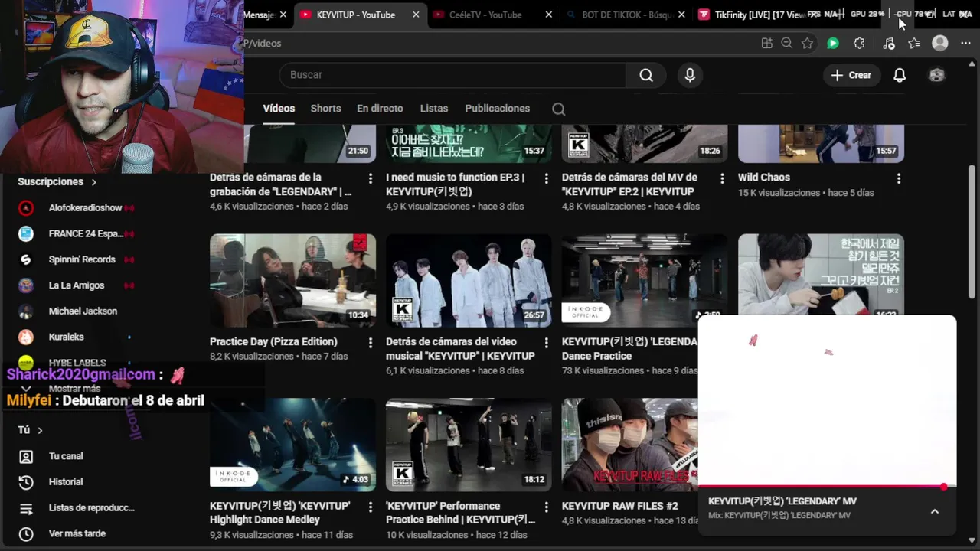The height and width of the screenshot is (551, 980).
Task: Open Ver más tarde in sidebar
Action: [x=77, y=533]
